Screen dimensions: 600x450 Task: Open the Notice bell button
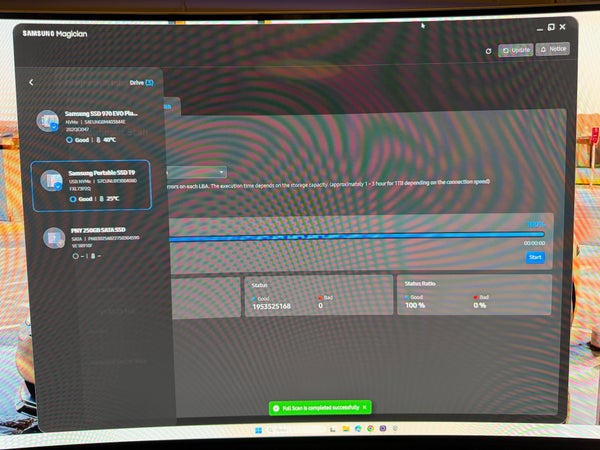pos(553,49)
